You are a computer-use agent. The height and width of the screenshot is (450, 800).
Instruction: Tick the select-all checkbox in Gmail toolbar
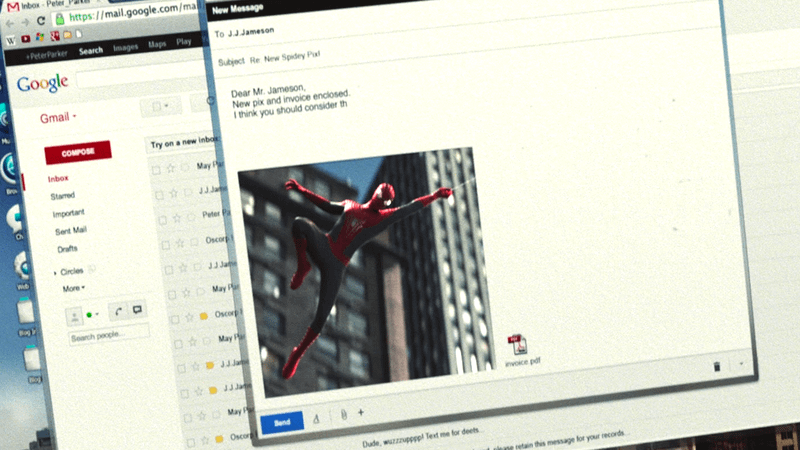click(157, 107)
